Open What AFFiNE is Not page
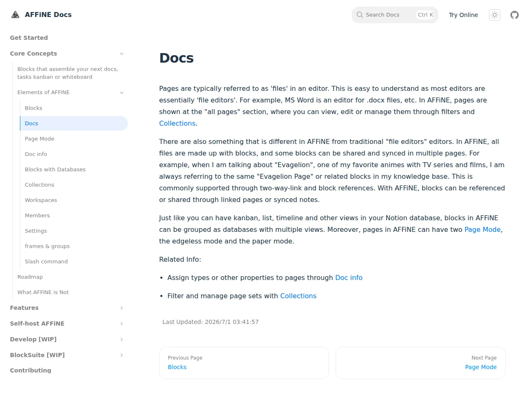Screen dimensions: 532x399 click(x=43, y=292)
